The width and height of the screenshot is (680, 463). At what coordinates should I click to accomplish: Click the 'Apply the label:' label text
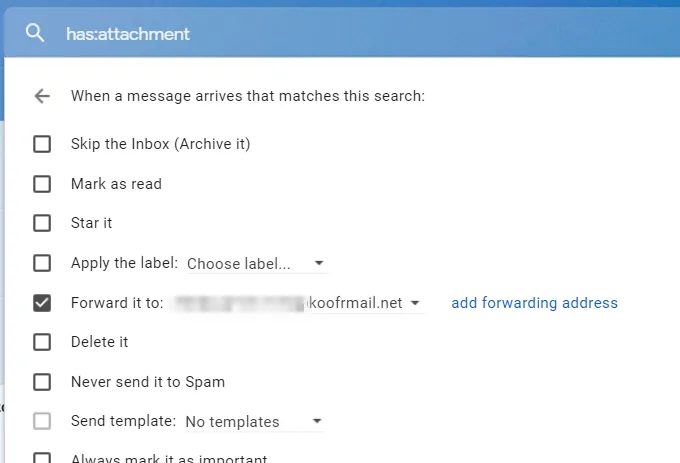pos(124,264)
